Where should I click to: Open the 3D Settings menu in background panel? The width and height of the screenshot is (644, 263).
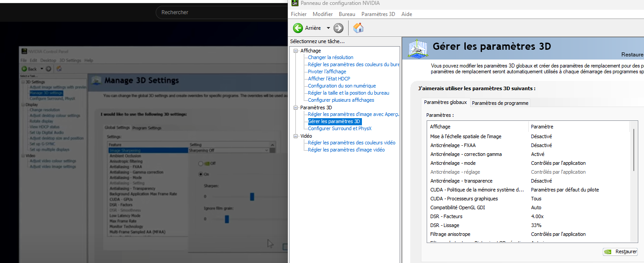70,60
